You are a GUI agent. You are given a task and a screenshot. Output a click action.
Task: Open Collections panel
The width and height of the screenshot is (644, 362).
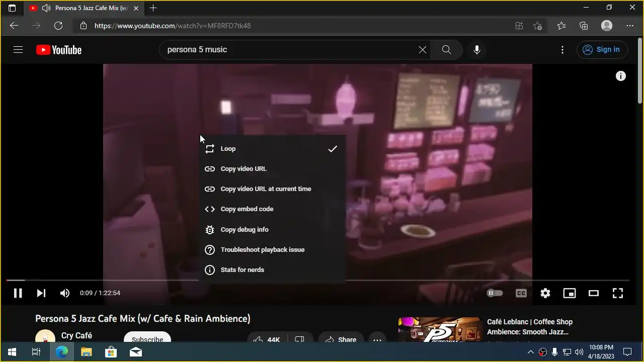584,26
